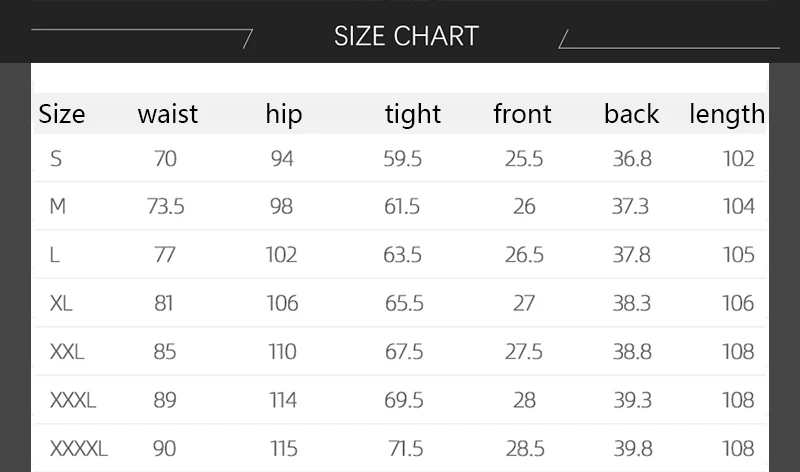Click tight value 59.5 in S row
Screen dimensions: 800x472
pos(402,159)
